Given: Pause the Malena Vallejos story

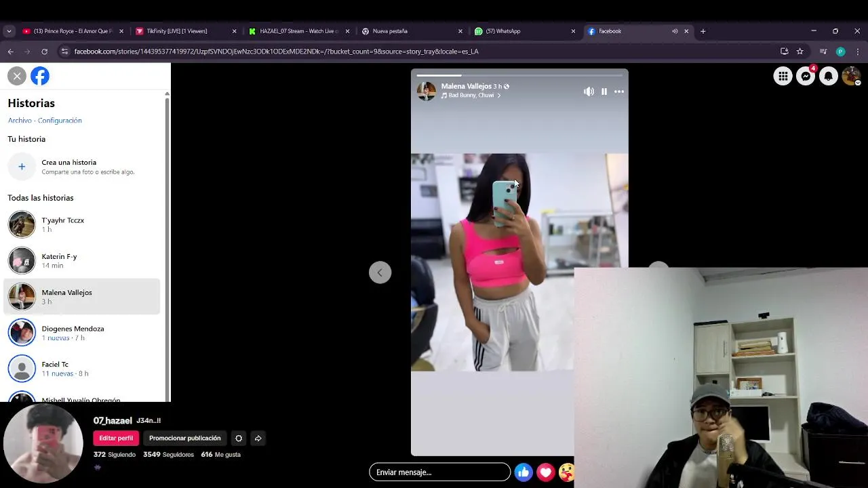Looking at the screenshot, I should pos(604,91).
